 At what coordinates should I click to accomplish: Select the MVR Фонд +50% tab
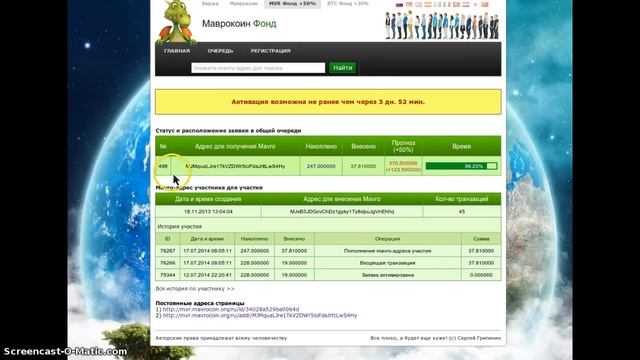coord(292,4)
